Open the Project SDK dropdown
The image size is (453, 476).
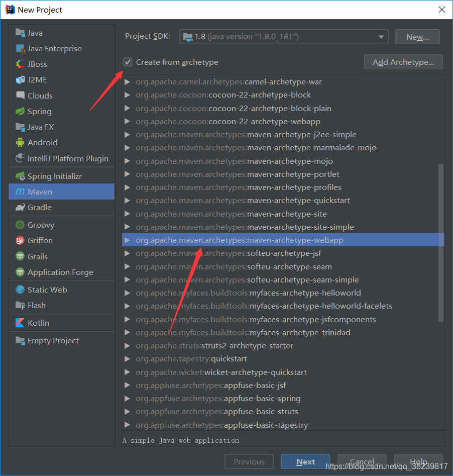pos(284,37)
